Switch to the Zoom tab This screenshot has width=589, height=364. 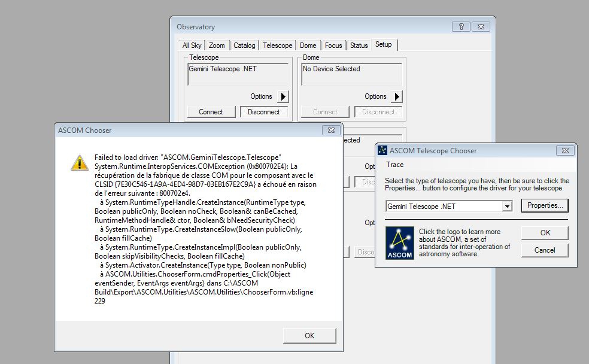click(217, 45)
